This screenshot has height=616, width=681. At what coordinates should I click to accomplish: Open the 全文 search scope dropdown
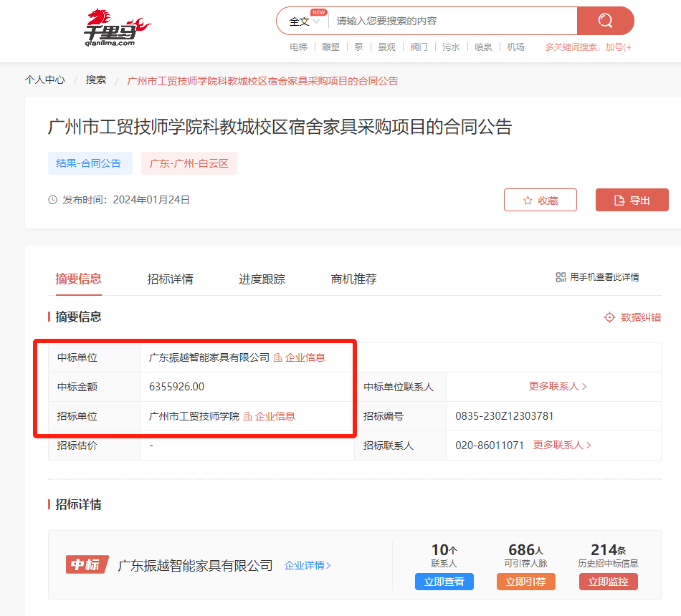pos(305,21)
